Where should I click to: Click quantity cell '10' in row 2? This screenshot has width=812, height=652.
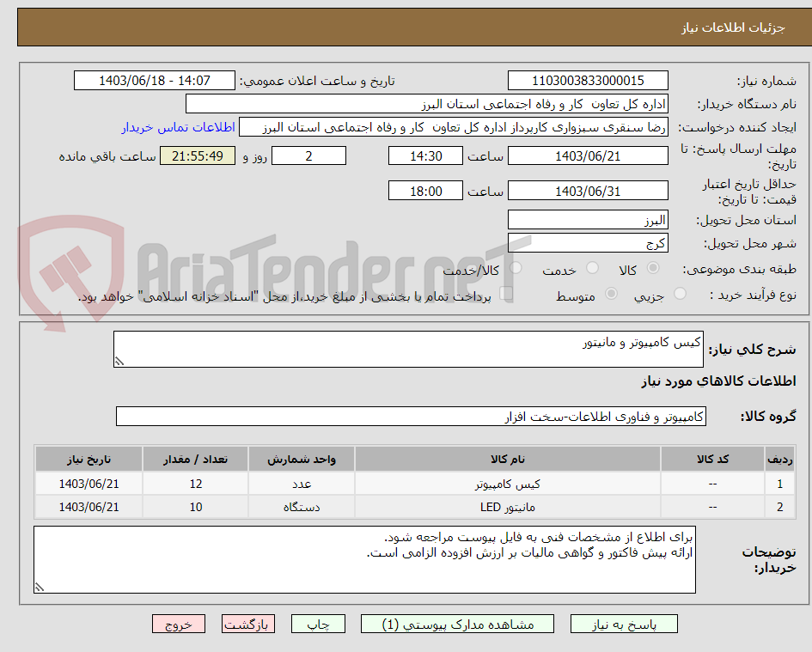click(x=195, y=507)
